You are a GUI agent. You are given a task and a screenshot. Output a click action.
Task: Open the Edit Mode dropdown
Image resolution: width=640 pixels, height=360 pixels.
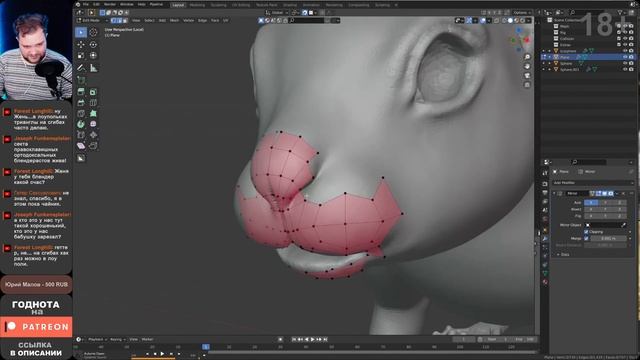tap(92, 20)
